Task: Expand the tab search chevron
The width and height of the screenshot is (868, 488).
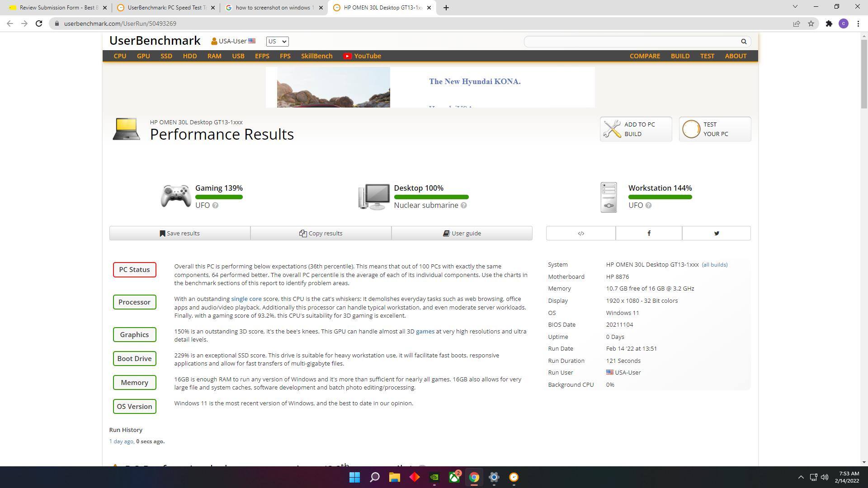Action: pos(795,7)
